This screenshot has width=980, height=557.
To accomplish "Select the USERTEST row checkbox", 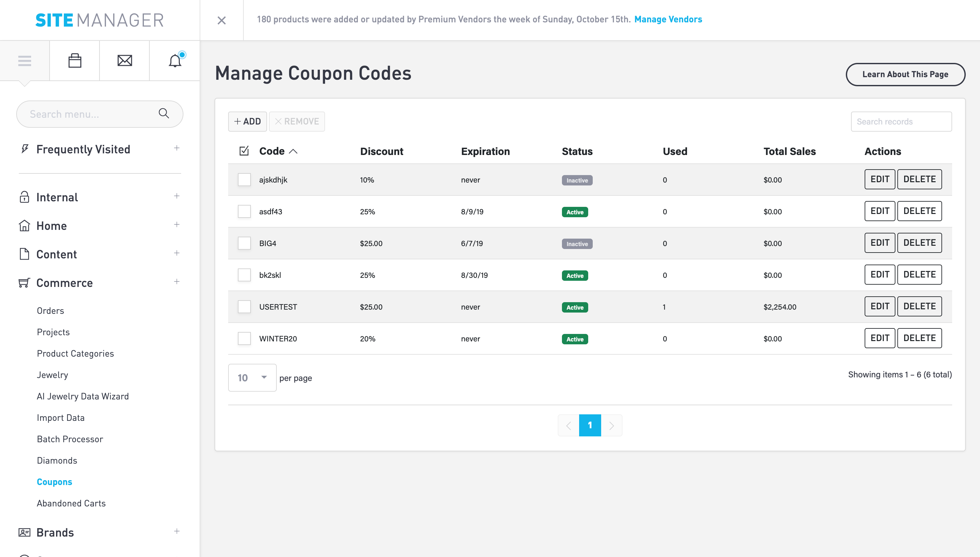I will click(244, 306).
